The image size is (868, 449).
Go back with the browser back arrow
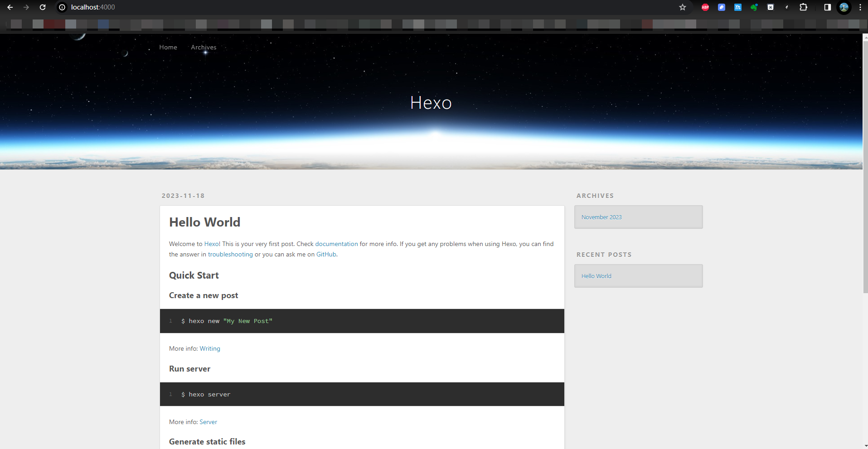[x=10, y=7]
